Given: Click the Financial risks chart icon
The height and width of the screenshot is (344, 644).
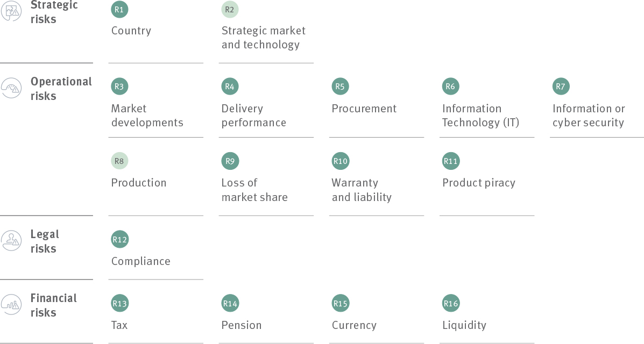Looking at the screenshot, I should point(11,304).
